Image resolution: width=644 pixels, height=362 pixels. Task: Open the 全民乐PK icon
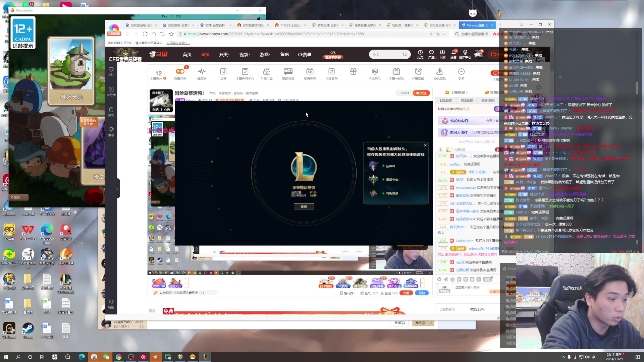pyautogui.click(x=375, y=74)
